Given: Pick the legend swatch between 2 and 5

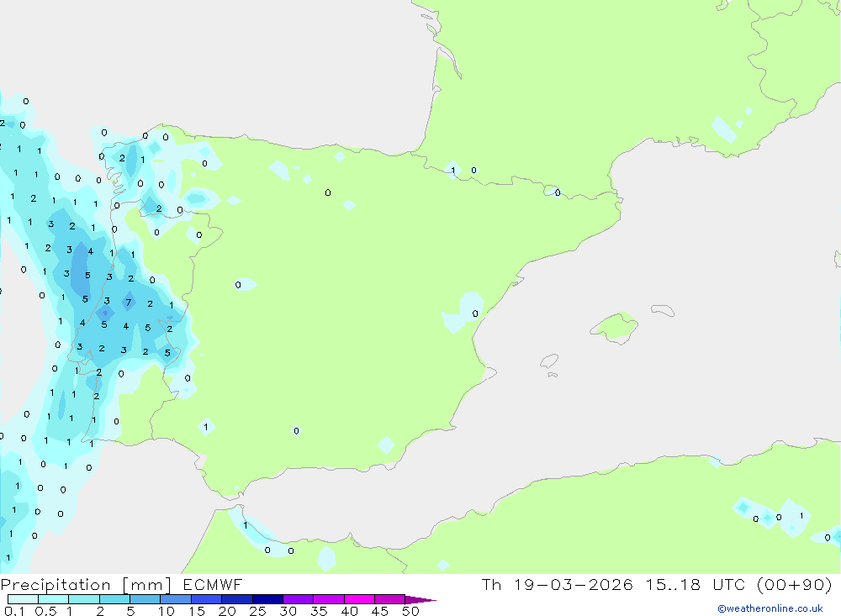Looking at the screenshot, I should click(x=114, y=600).
